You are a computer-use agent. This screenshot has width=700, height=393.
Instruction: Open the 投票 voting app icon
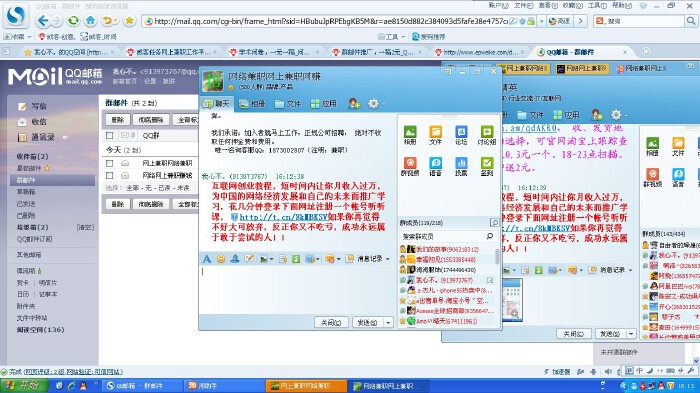[461, 166]
